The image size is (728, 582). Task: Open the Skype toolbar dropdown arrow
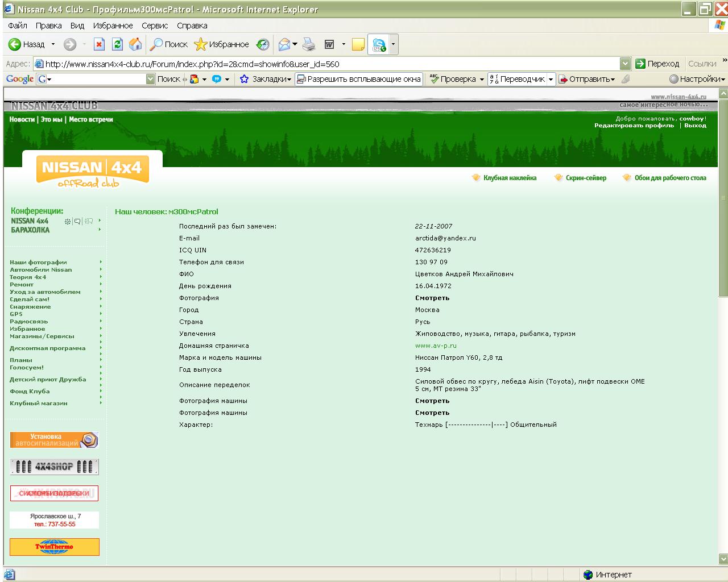393,44
